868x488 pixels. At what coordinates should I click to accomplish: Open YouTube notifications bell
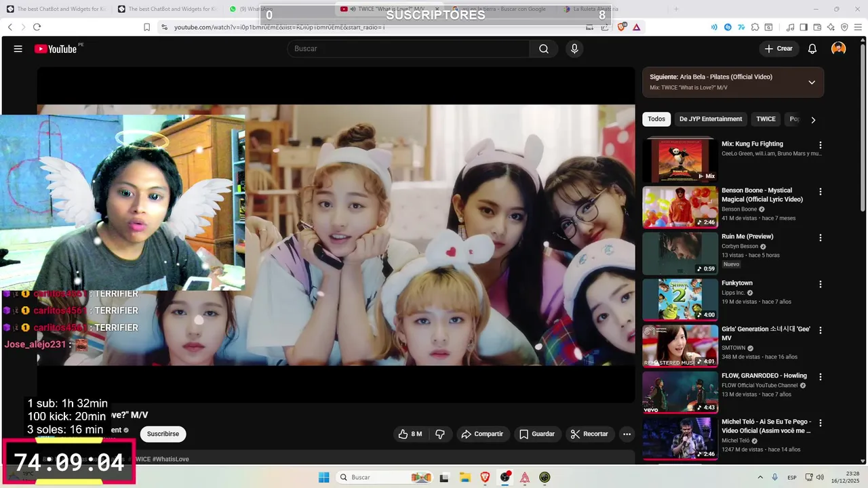[x=812, y=49]
